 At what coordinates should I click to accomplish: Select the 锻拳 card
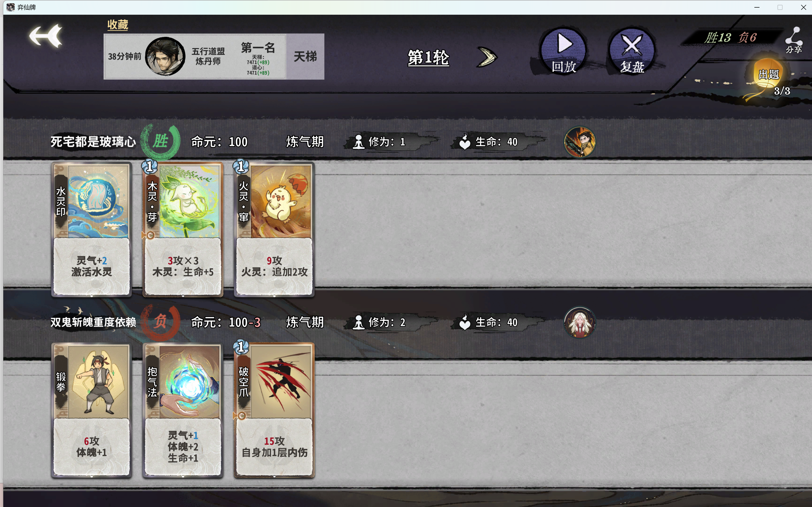click(91, 410)
